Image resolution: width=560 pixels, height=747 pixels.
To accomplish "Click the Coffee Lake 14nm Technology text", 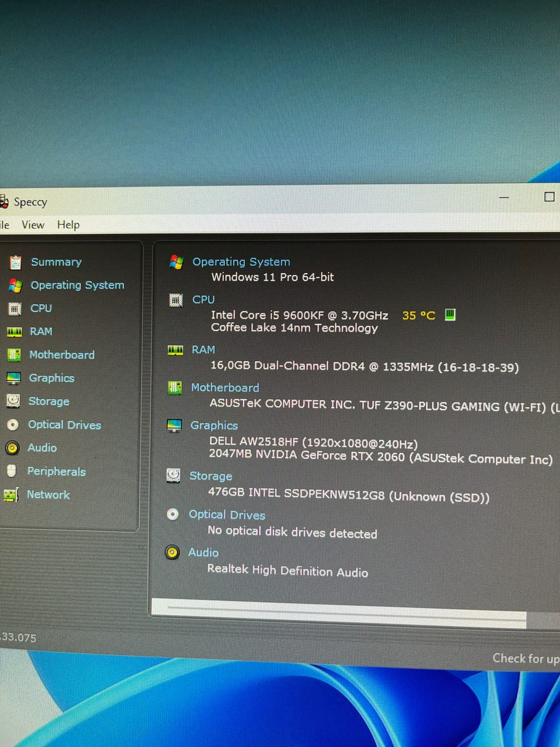I will 295,328.
